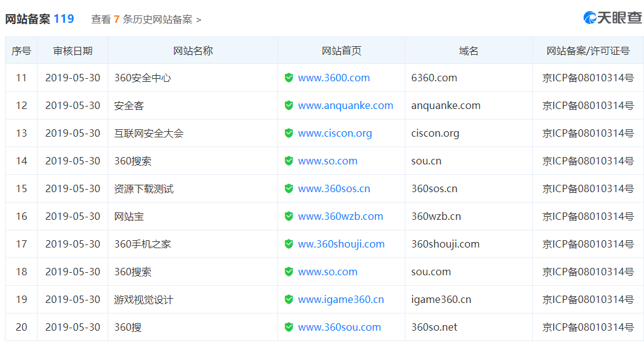Image resolution: width=644 pixels, height=343 pixels.
Task: Click the 域名 column header
Action: click(x=469, y=51)
